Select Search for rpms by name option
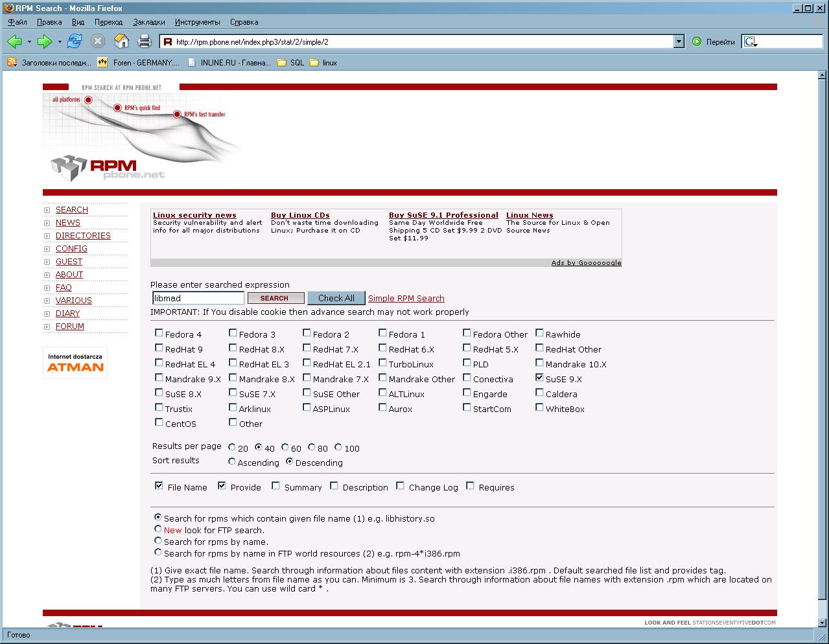 click(x=158, y=540)
